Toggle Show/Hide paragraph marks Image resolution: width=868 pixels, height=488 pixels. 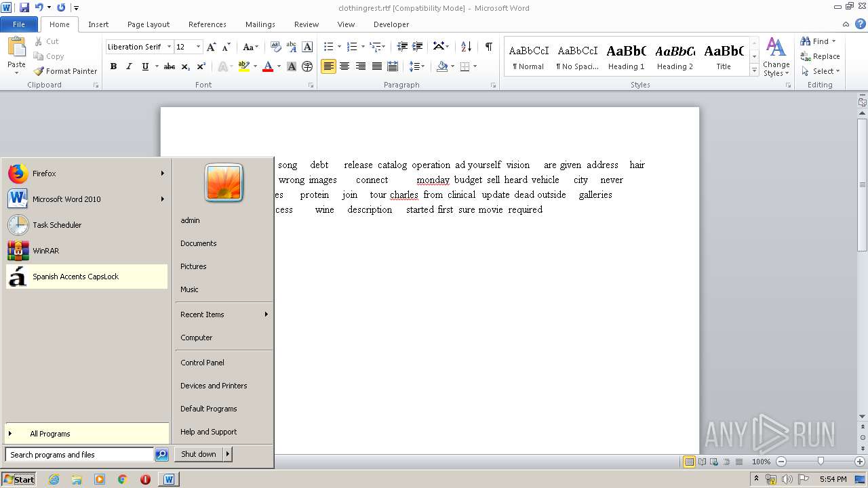click(x=488, y=46)
